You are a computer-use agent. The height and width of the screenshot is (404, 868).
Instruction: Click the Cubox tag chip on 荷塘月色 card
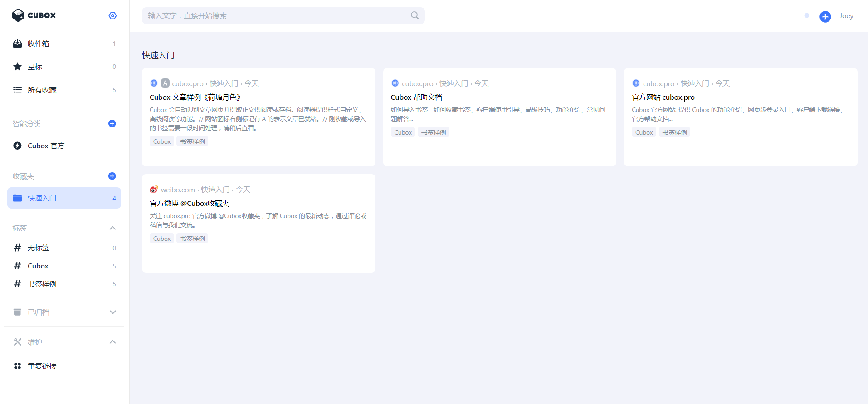162,141
